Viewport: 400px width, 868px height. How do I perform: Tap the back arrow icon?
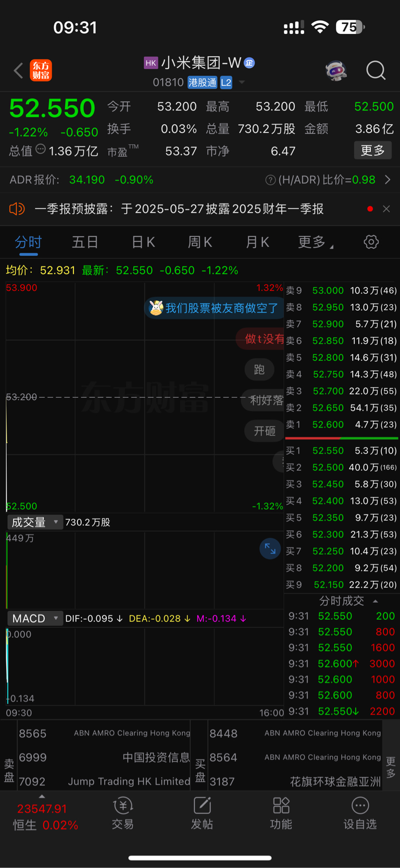18,70
